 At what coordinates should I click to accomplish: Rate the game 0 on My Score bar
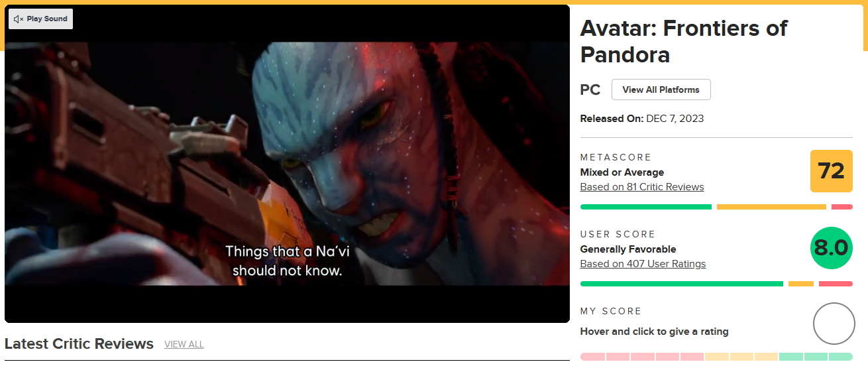coord(592,357)
